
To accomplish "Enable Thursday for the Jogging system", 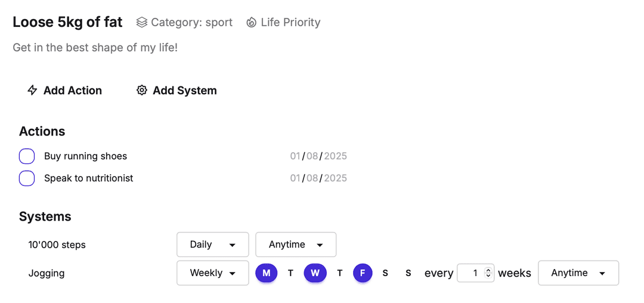I will click(339, 273).
